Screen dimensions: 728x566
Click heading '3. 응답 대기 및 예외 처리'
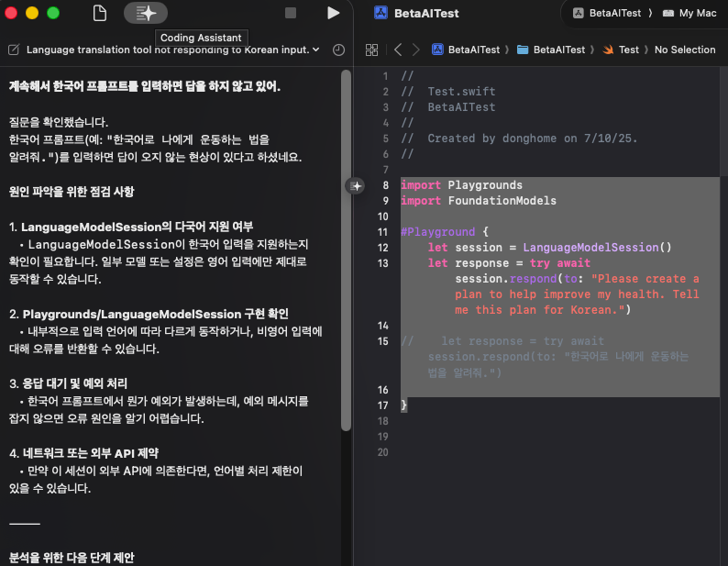click(68, 383)
